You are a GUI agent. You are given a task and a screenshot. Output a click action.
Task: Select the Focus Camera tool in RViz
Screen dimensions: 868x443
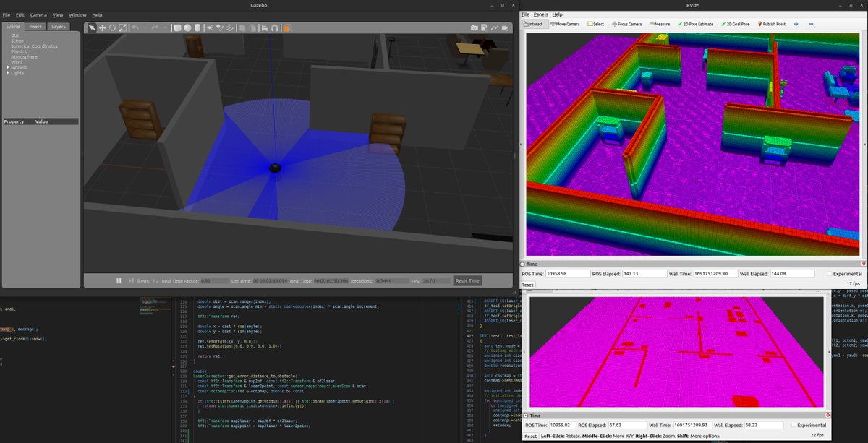coord(626,24)
